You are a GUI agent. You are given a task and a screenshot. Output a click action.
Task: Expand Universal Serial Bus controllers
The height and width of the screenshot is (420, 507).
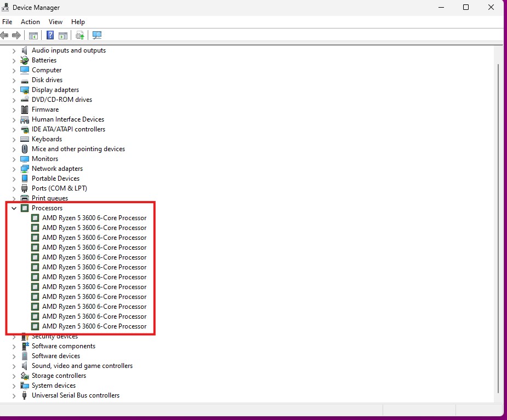point(14,395)
